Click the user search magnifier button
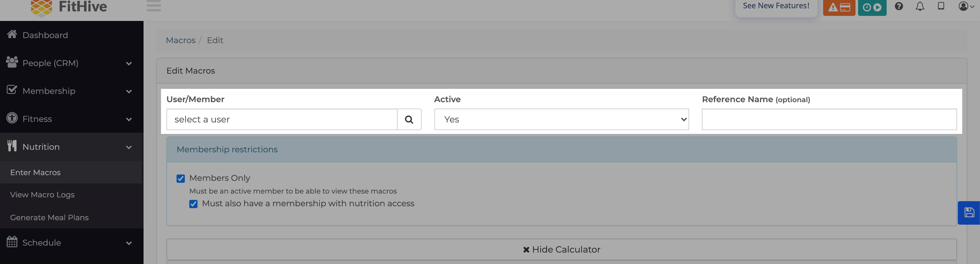 click(409, 119)
